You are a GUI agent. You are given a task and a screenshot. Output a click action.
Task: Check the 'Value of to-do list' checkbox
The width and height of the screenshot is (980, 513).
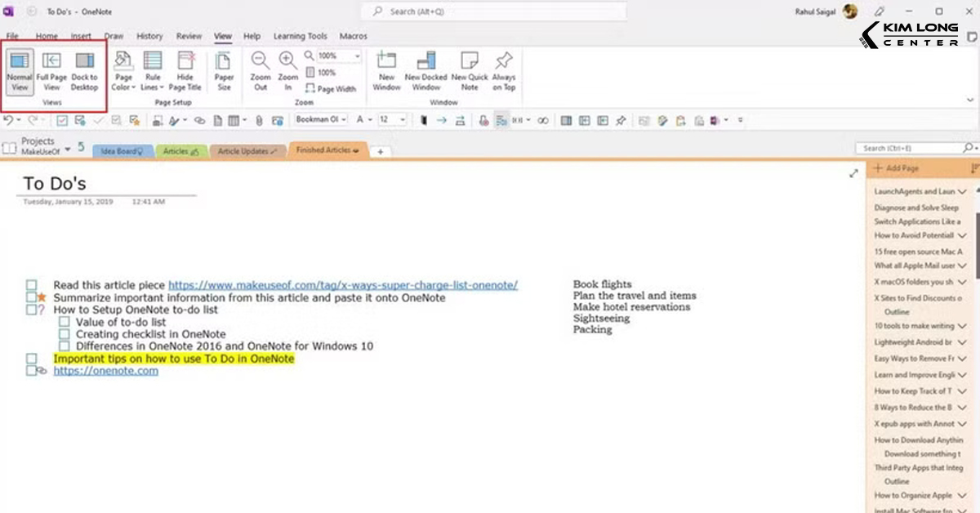point(64,322)
